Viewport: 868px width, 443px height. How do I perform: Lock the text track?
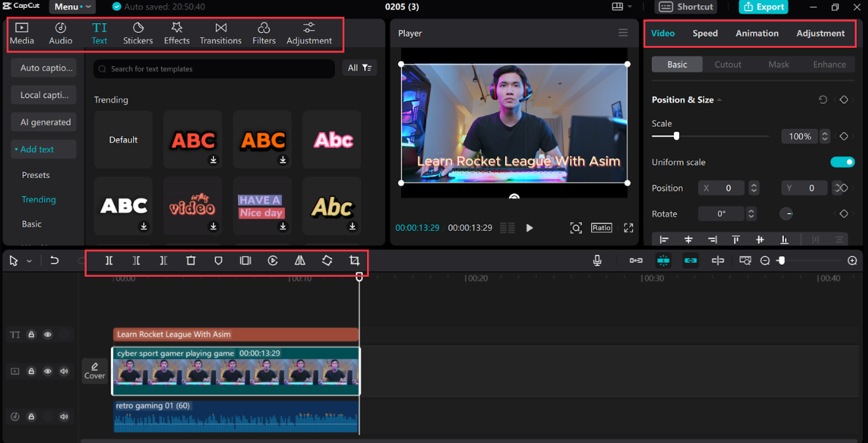click(x=31, y=335)
